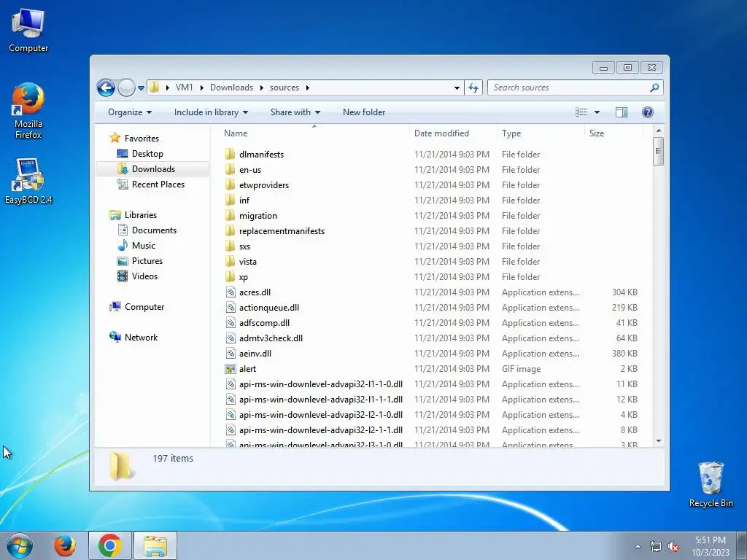Select VM1 in the address path
The image size is (747, 560).
tap(185, 87)
